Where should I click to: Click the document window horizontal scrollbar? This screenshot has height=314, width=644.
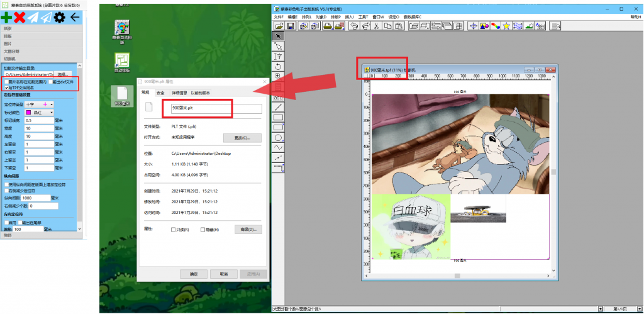(458, 276)
